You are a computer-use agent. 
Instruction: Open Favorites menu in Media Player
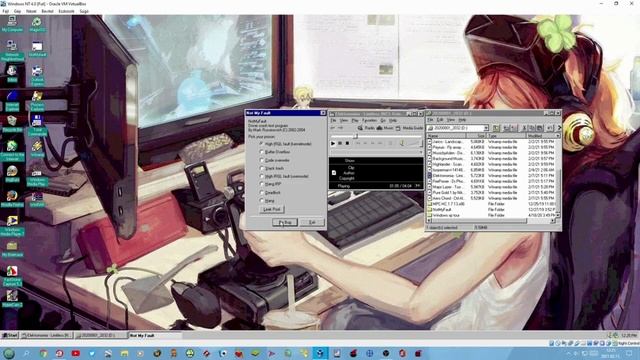(369, 120)
